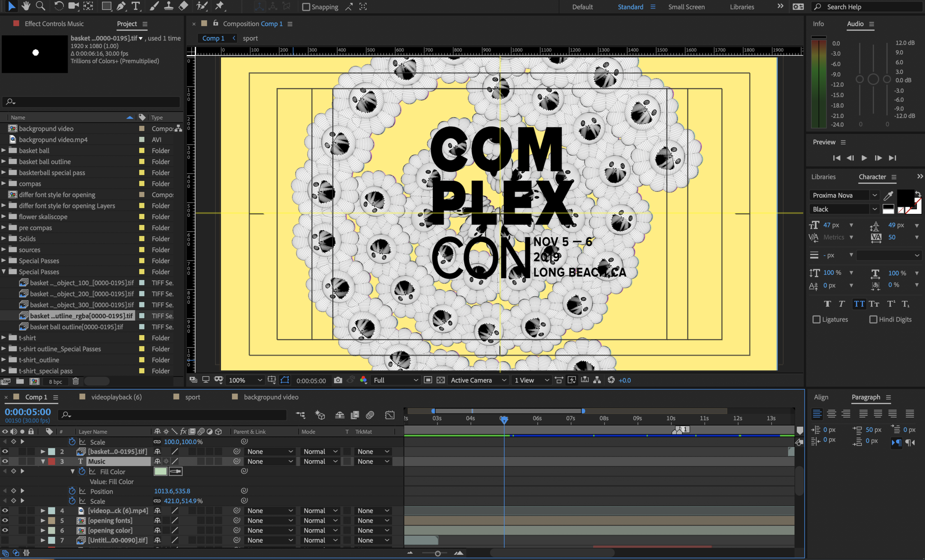Open the Active Camera dropdown

click(478, 380)
